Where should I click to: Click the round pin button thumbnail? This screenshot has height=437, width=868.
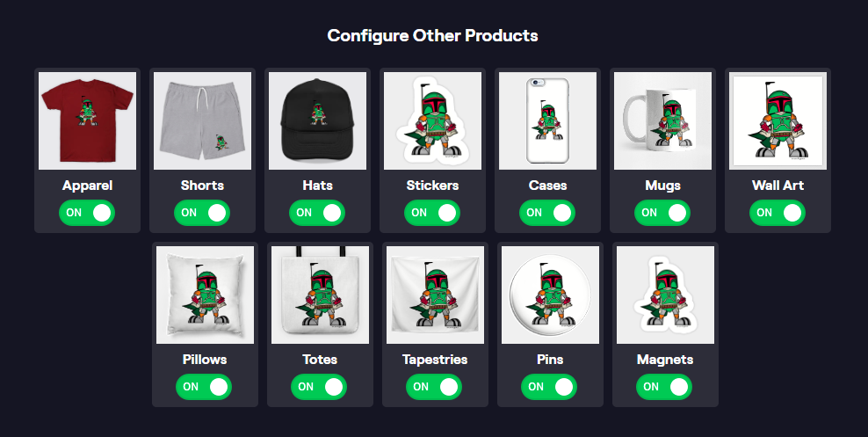click(551, 295)
